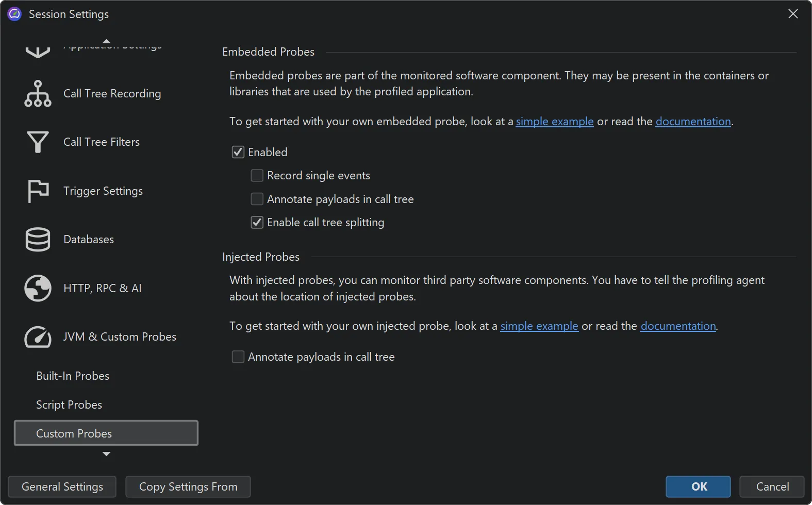Screen dimensions: 812x505
Task: Uncheck Enable call tree splitting
Action: [x=257, y=223]
